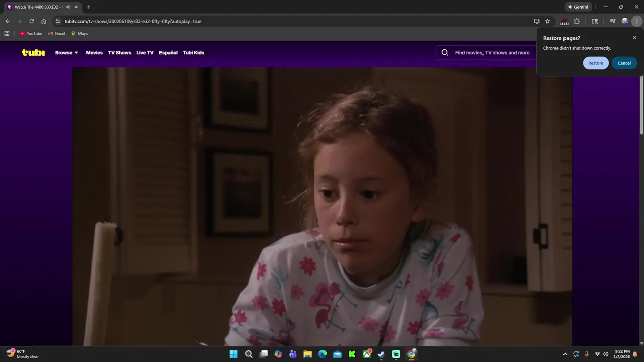Screen dimensions: 644x362
Task: Open the clock showing 9:22 PM
Action: pos(622,354)
